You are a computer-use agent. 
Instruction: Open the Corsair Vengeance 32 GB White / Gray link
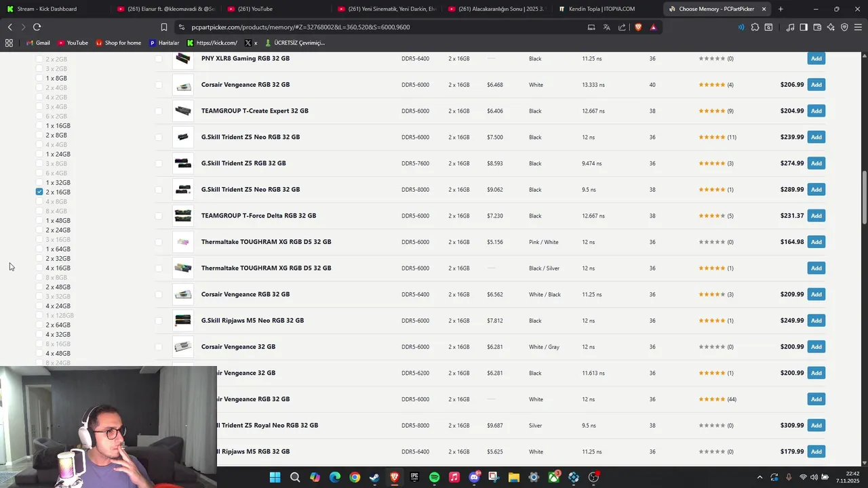(238, 347)
